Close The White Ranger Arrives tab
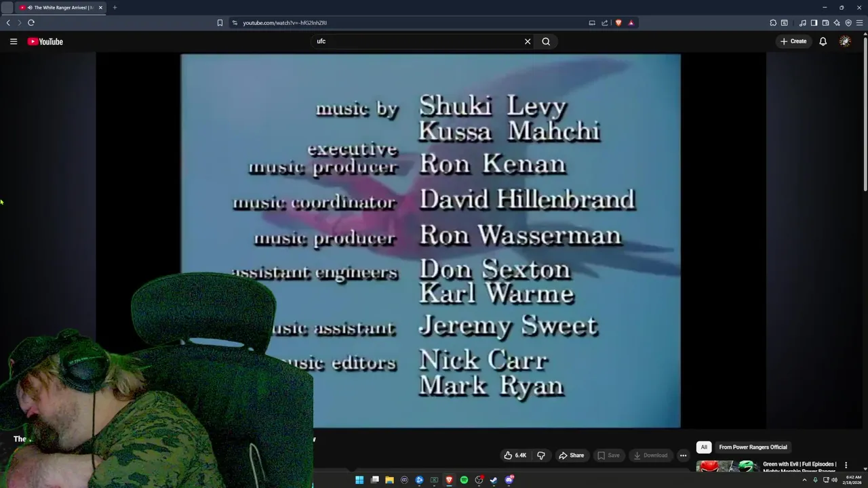The height and width of the screenshot is (488, 868). (100, 7)
